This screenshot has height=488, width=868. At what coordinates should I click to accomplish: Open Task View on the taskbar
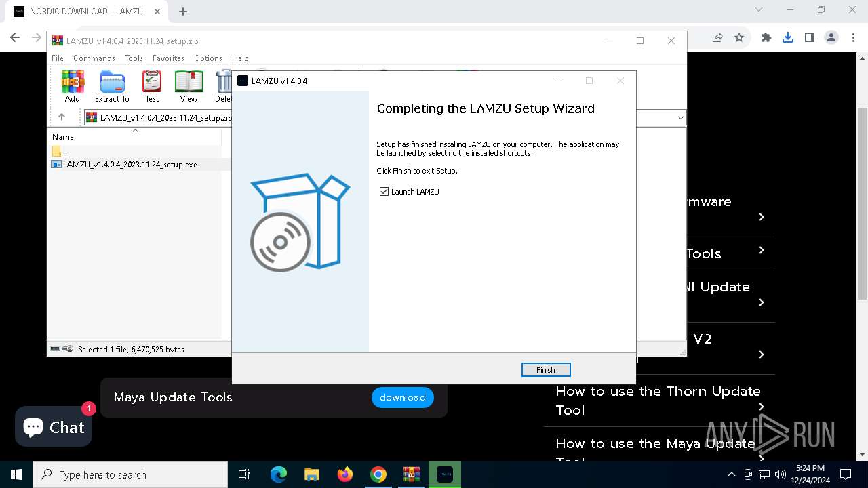(x=244, y=474)
